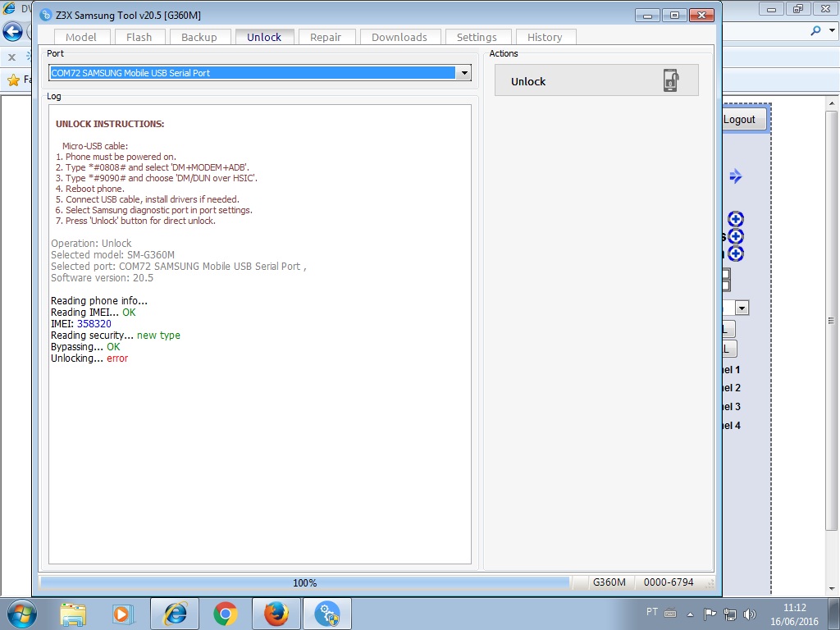Screen dimensions: 840x630
Task: Open the dropdown arrow in browser page
Action: point(742,308)
